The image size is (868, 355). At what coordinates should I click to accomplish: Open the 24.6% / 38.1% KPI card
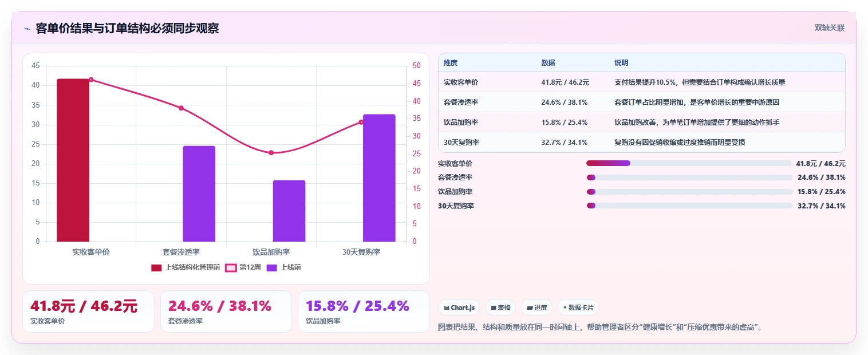(x=226, y=311)
